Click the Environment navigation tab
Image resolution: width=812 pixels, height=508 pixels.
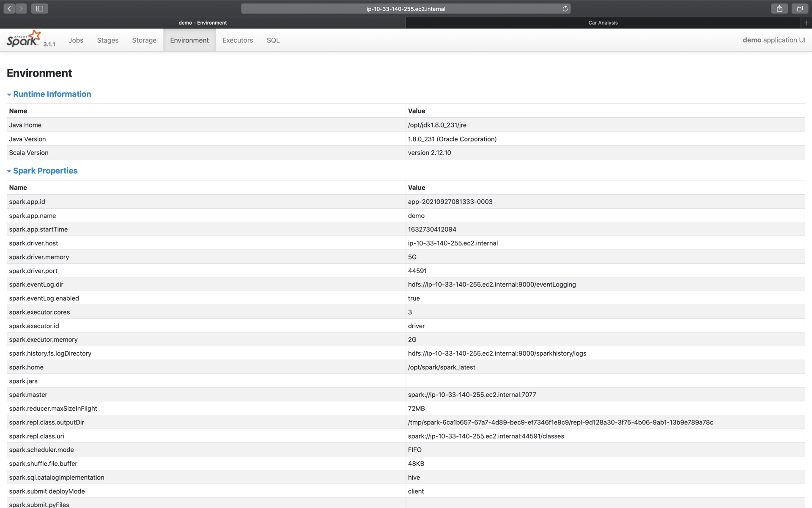(x=189, y=40)
